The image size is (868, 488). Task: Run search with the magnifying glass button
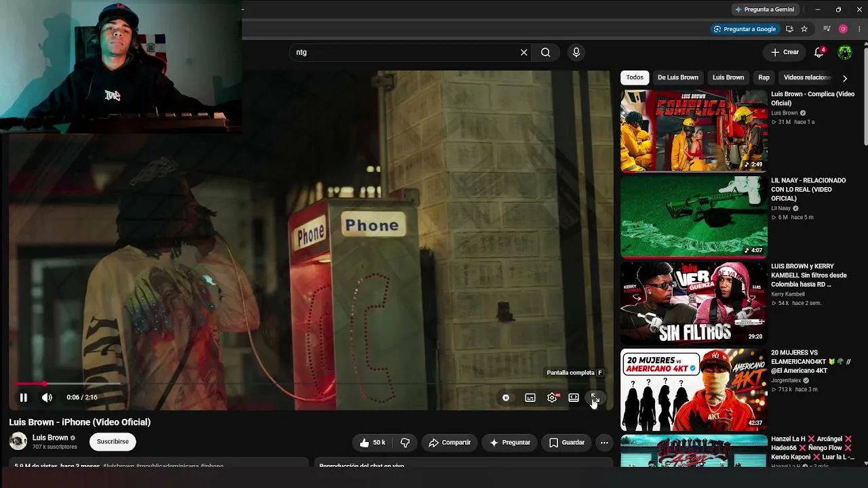click(545, 52)
